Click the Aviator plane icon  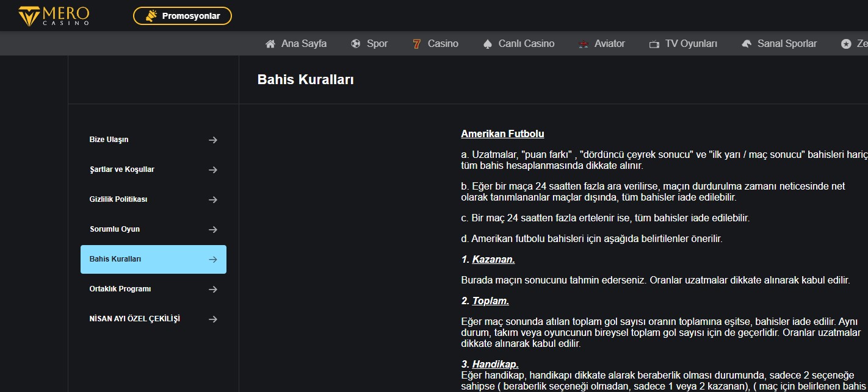584,44
